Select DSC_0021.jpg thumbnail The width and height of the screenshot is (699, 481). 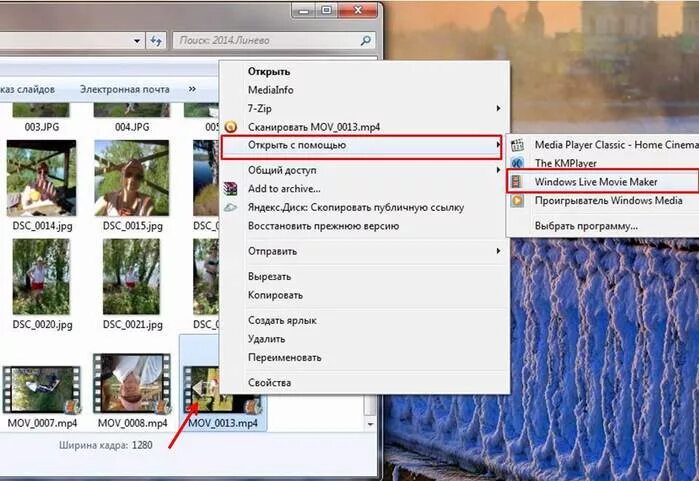[132, 276]
